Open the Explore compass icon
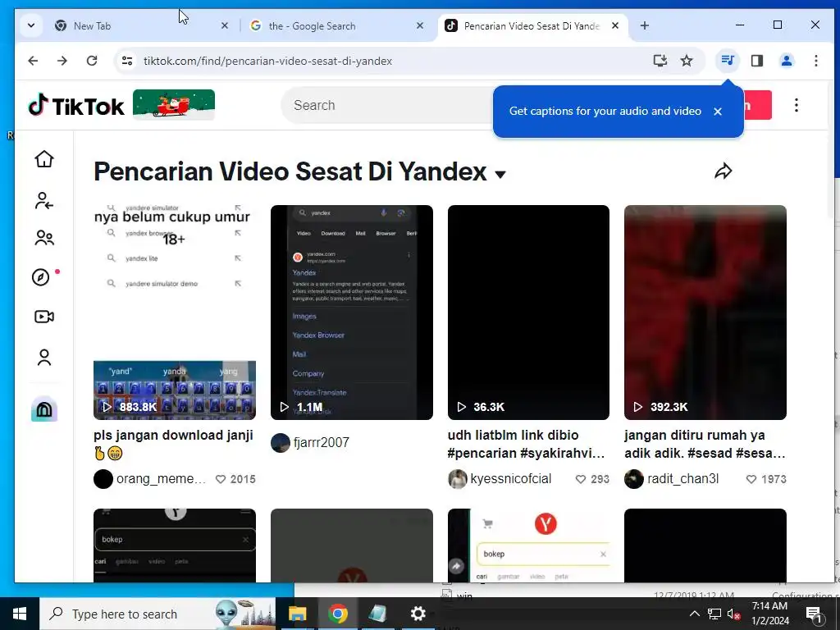 click(x=41, y=277)
